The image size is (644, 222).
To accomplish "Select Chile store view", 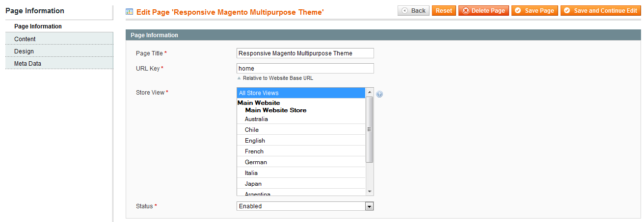I will 301,130.
